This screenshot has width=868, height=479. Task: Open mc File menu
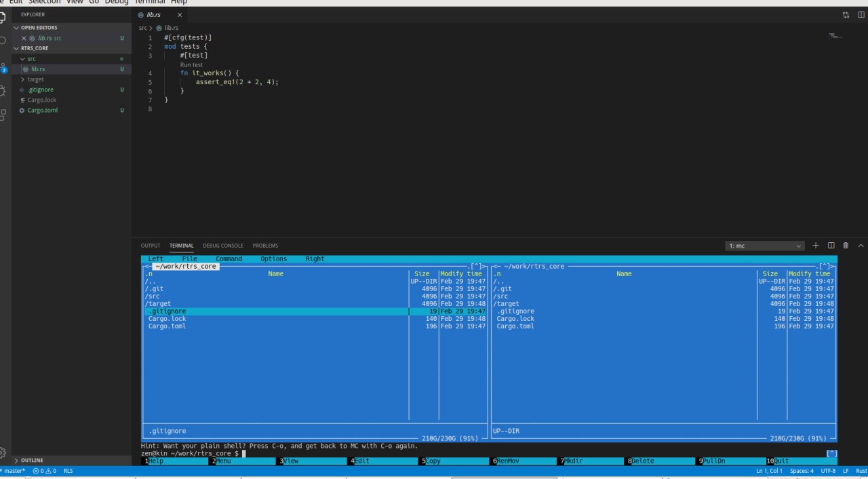click(x=190, y=258)
